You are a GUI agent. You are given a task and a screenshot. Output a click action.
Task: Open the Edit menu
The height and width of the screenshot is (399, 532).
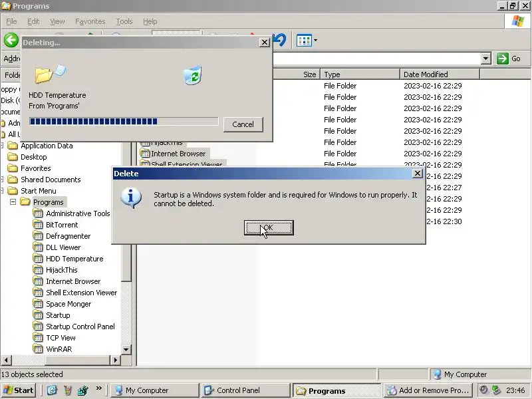(x=33, y=21)
